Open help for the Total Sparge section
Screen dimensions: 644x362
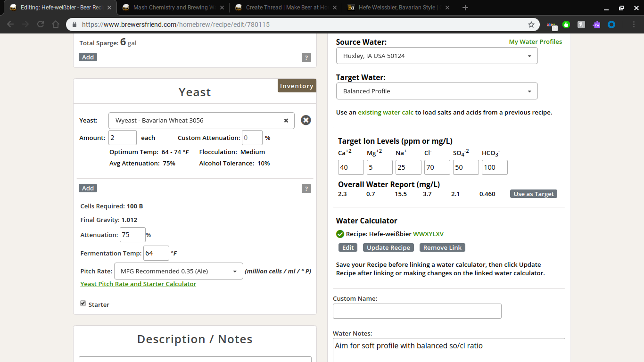(x=306, y=58)
